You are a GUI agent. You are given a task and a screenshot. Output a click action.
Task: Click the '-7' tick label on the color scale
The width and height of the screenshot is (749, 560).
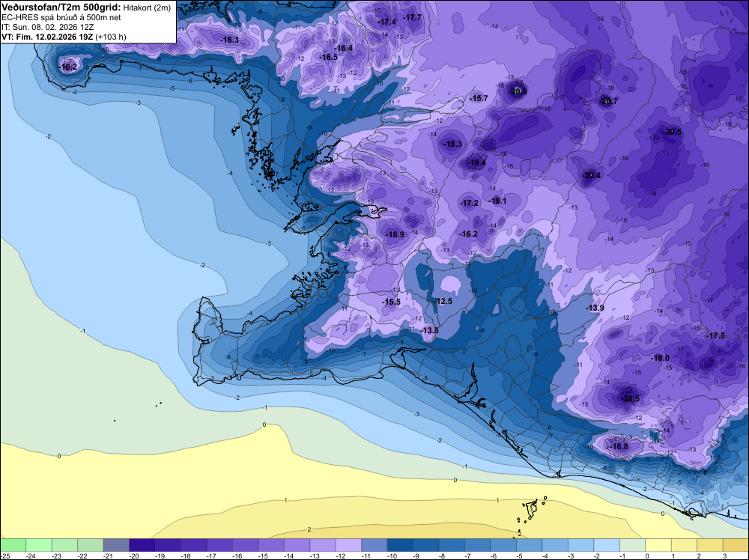click(x=470, y=556)
